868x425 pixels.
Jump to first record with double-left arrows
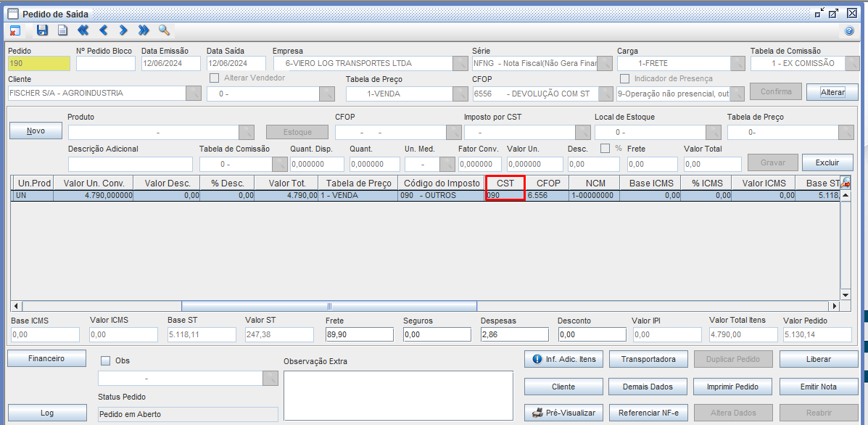[83, 30]
